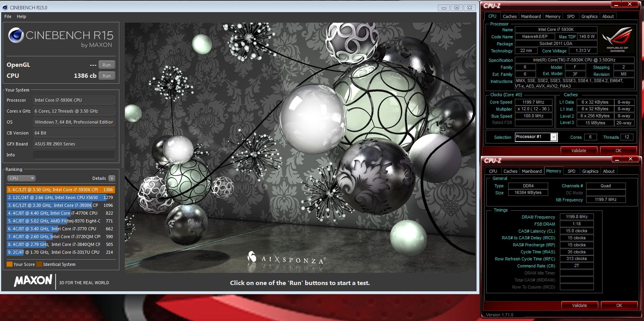Switch to Mainboard tab in upper CPU-Z window

pos(531,16)
